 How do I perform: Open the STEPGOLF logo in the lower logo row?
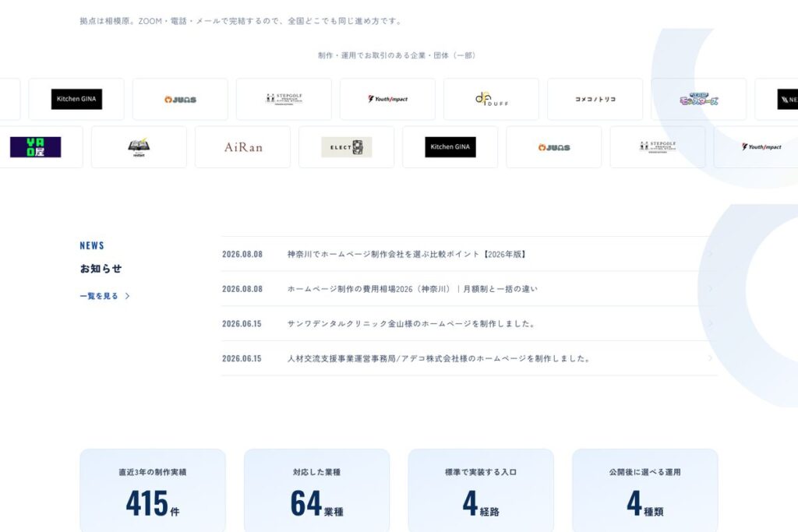658,147
